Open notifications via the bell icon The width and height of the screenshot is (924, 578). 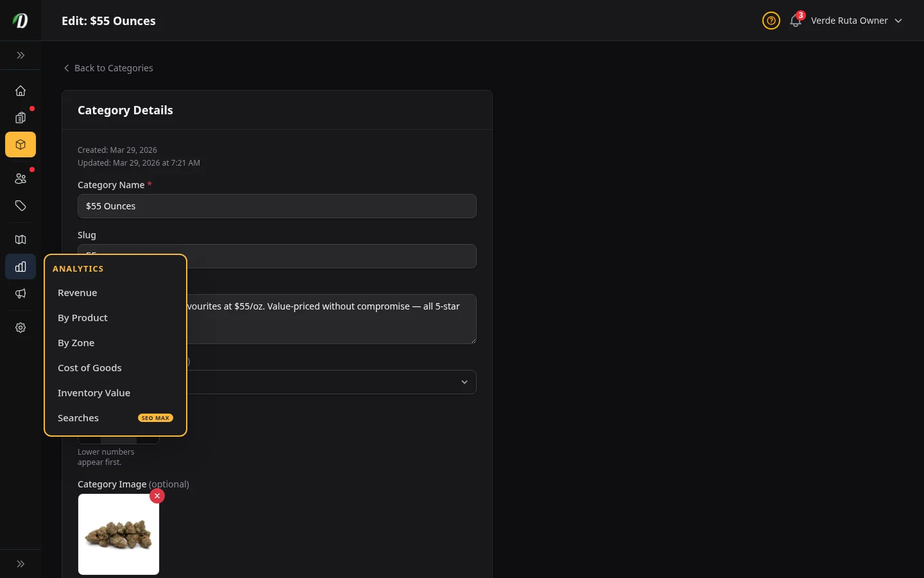coord(795,22)
